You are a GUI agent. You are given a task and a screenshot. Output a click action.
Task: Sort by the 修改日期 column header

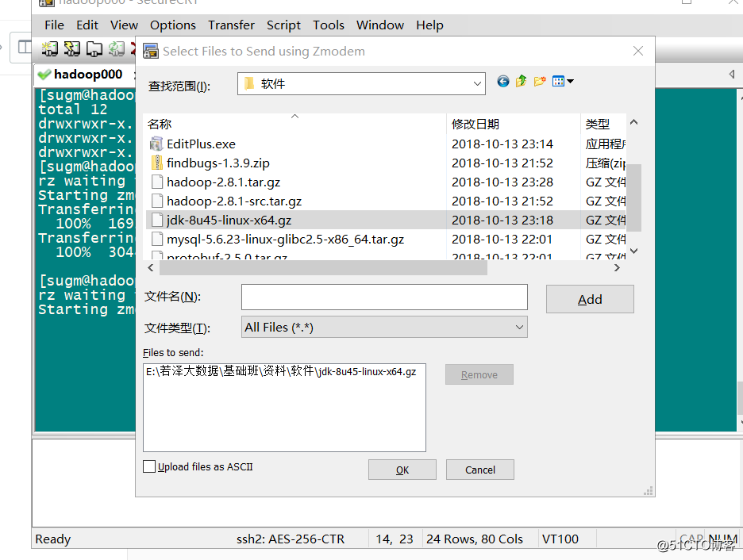pos(514,124)
